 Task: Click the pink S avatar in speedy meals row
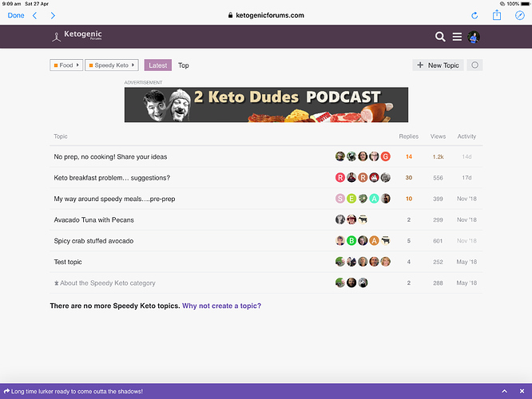[x=340, y=199]
